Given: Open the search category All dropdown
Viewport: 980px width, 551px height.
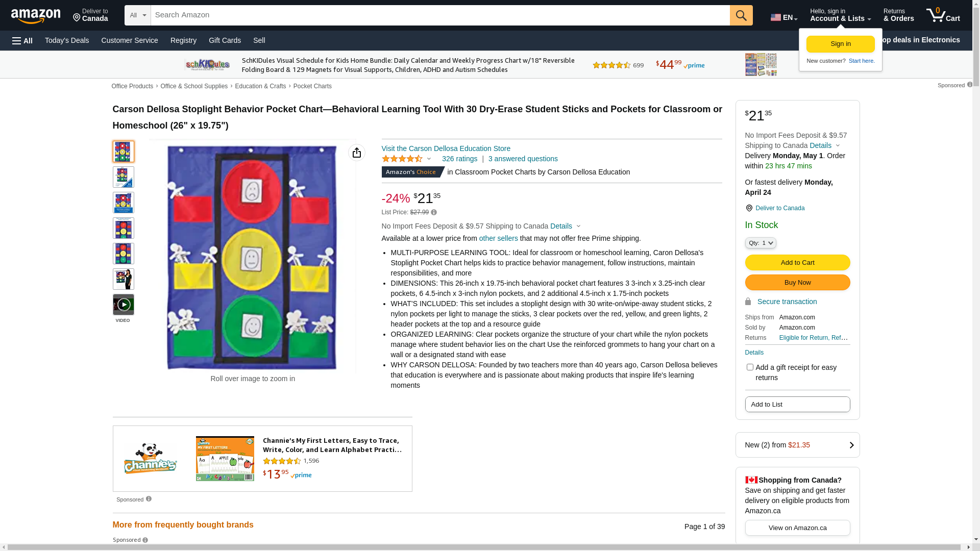Looking at the screenshot, I should click(137, 15).
